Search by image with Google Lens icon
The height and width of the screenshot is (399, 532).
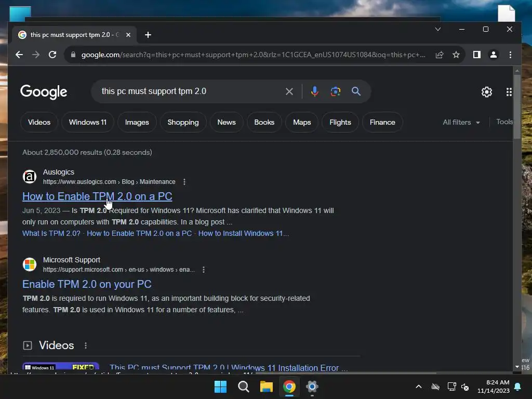(335, 91)
